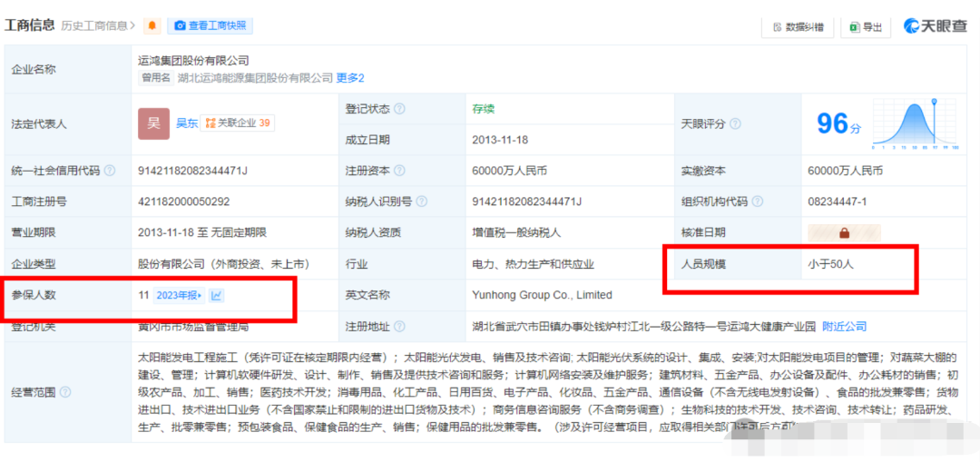Click 数据纠错 data correction button

pyautogui.click(x=799, y=27)
